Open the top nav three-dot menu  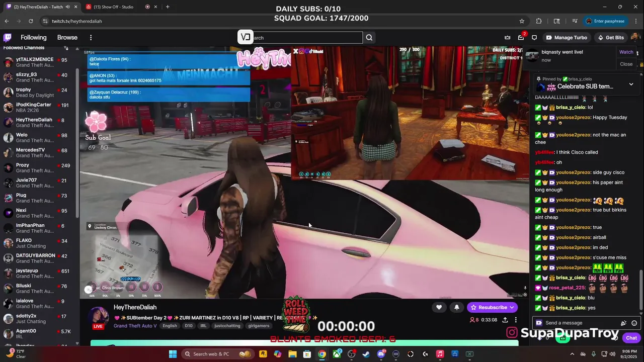point(91,38)
